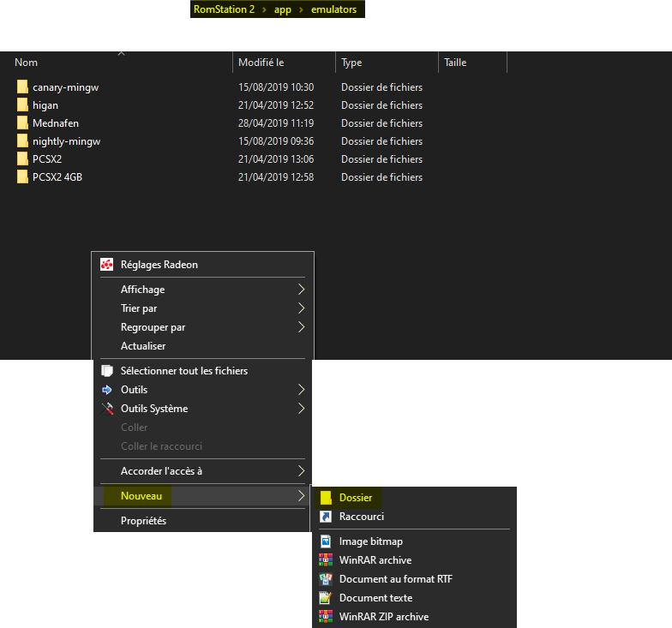The width and height of the screenshot is (672, 628).
Task: Select the WinRAR ZIP archive label
Action: 384,617
